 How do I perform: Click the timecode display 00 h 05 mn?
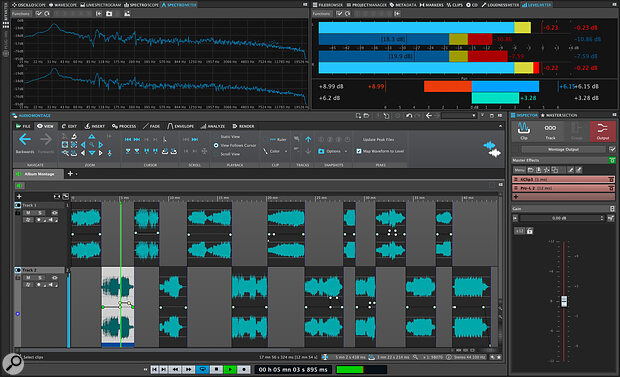click(x=293, y=369)
